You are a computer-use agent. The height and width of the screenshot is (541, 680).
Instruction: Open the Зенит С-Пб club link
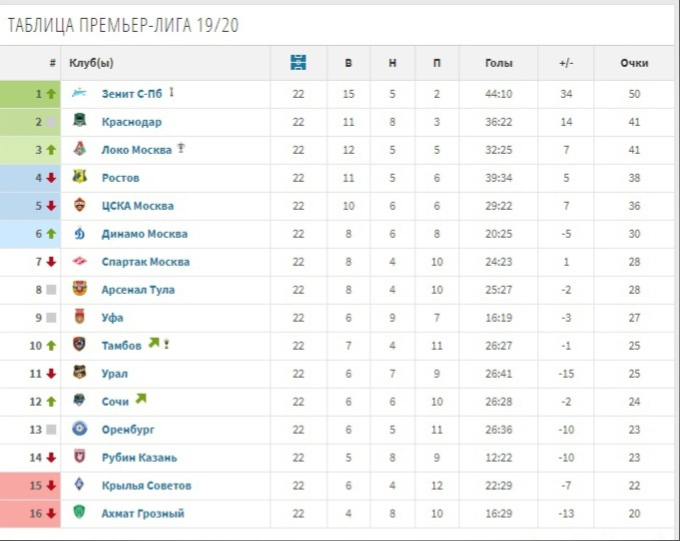(x=132, y=94)
